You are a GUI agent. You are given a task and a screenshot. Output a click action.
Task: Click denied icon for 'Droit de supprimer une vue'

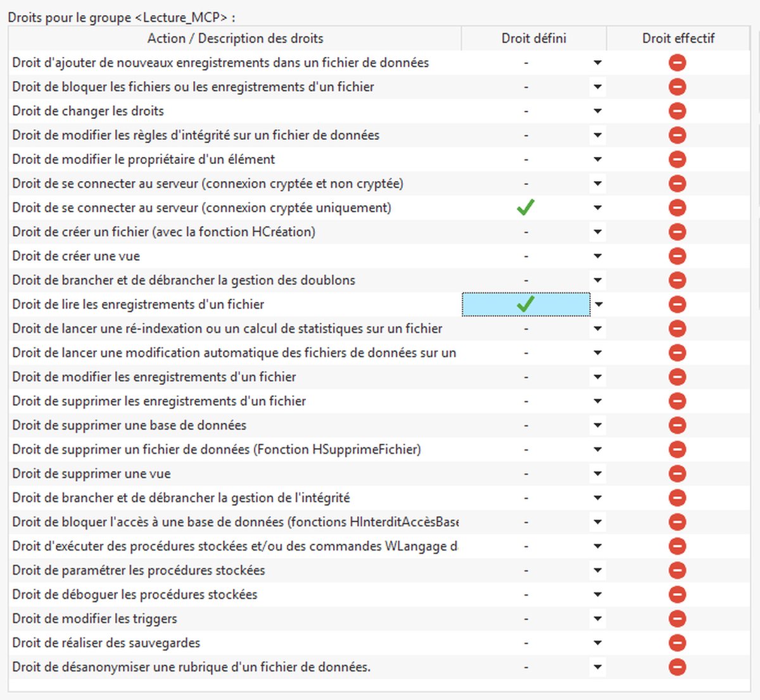point(677,473)
